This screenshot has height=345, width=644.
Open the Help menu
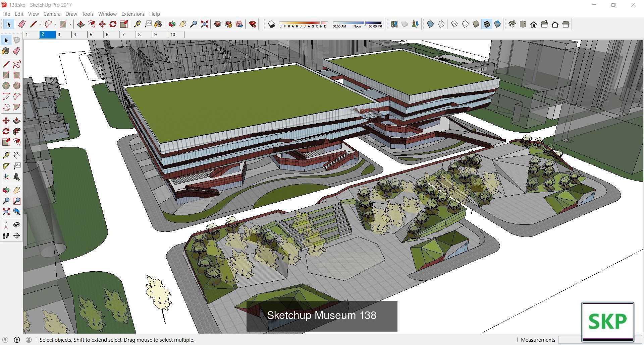[x=154, y=14]
